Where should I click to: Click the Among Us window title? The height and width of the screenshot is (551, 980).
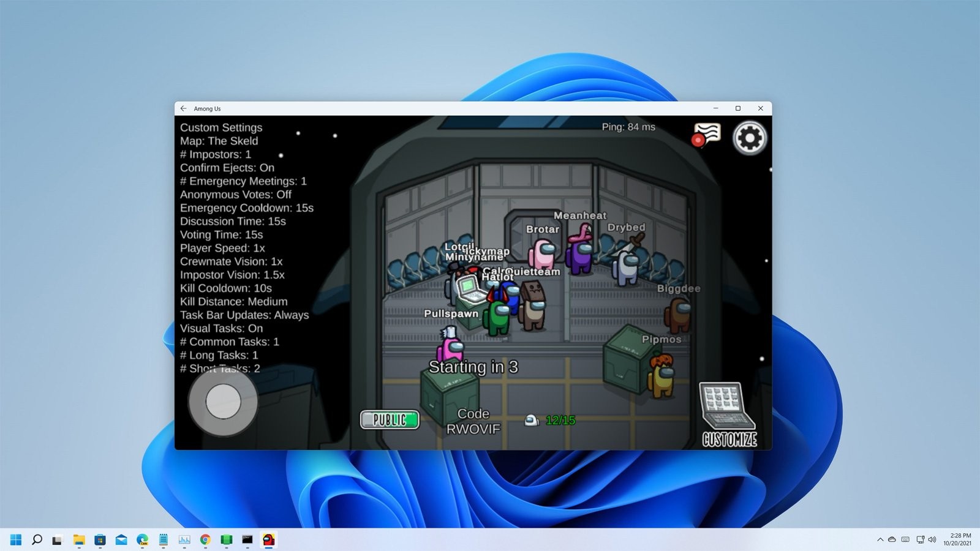pyautogui.click(x=207, y=109)
